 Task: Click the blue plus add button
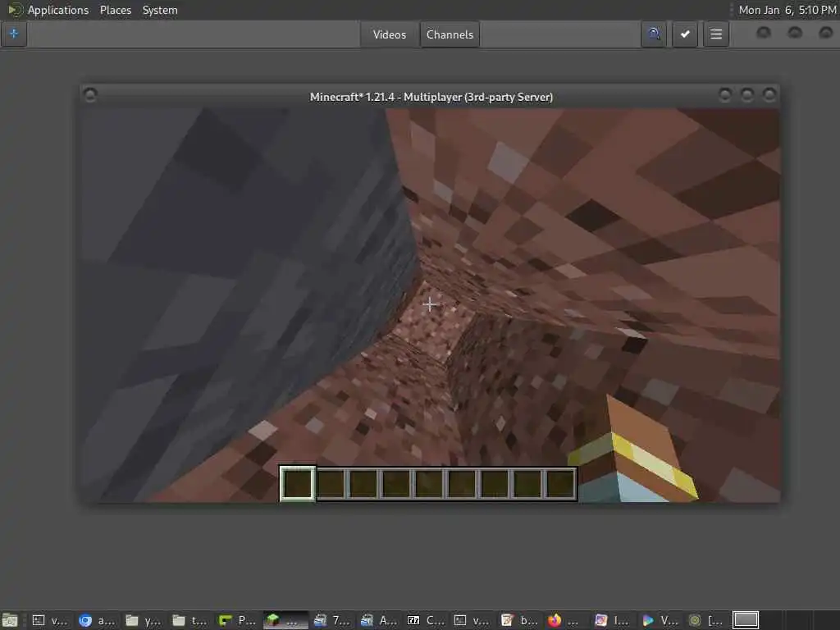click(14, 34)
